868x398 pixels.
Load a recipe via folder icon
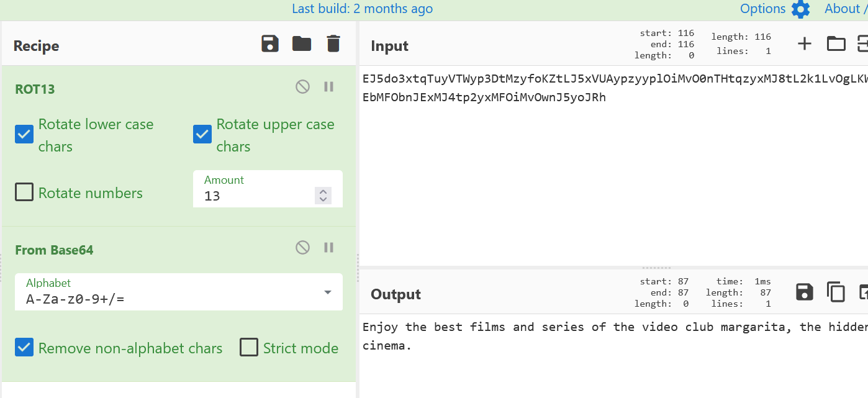(302, 44)
